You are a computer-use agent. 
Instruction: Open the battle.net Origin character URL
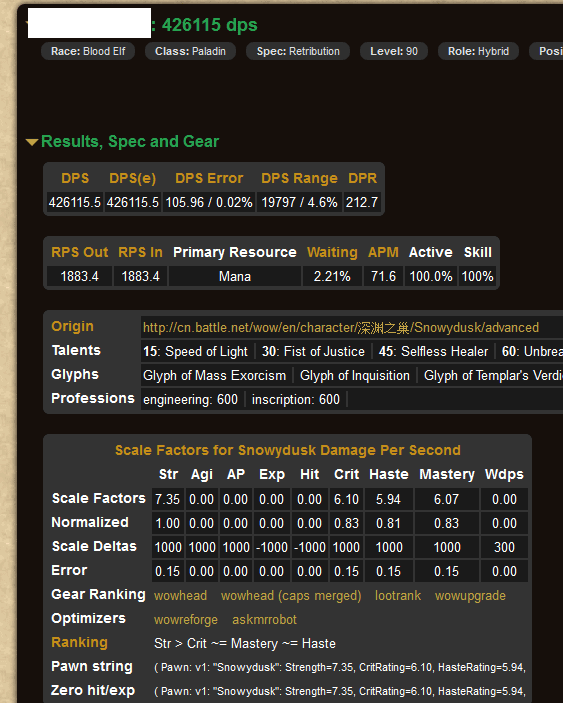point(341,328)
